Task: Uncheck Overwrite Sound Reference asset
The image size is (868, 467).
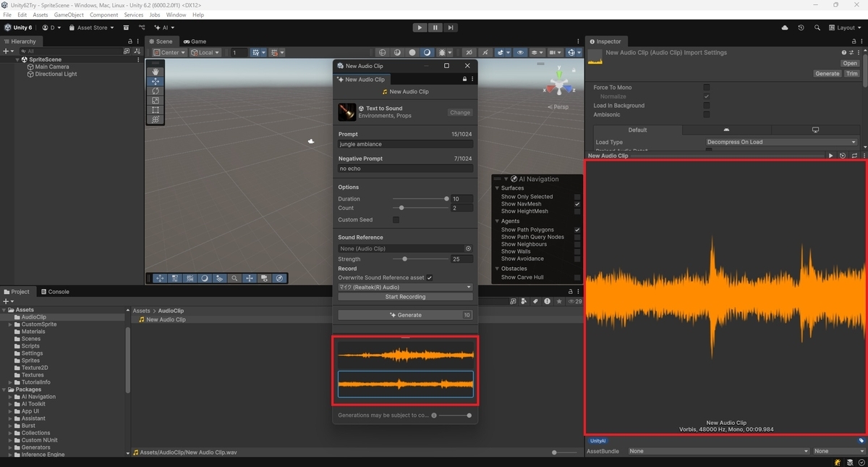Action: click(x=430, y=277)
